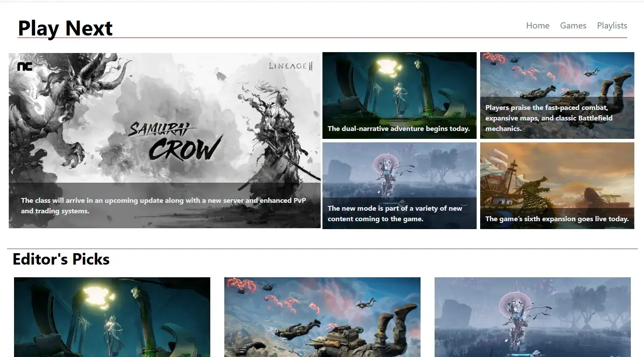Click the Play Next site title
The height and width of the screenshot is (357, 644).
click(65, 28)
